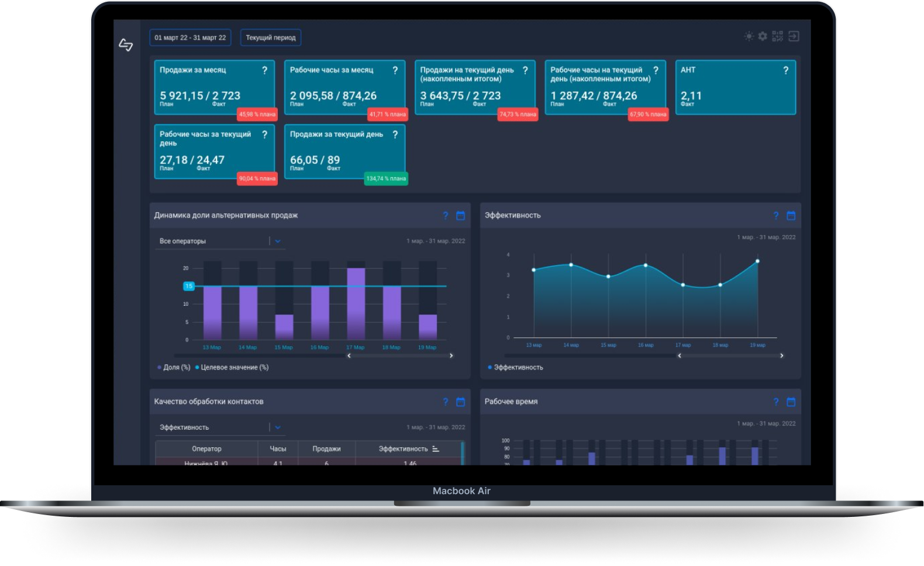Click the right arrow on the bar chart scrollbar
The image size is (924, 566).
coord(451,356)
